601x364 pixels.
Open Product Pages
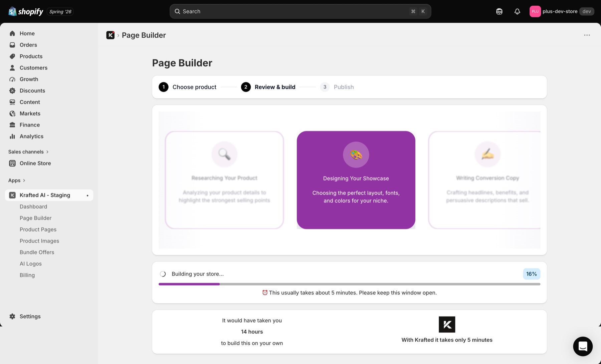click(x=38, y=230)
